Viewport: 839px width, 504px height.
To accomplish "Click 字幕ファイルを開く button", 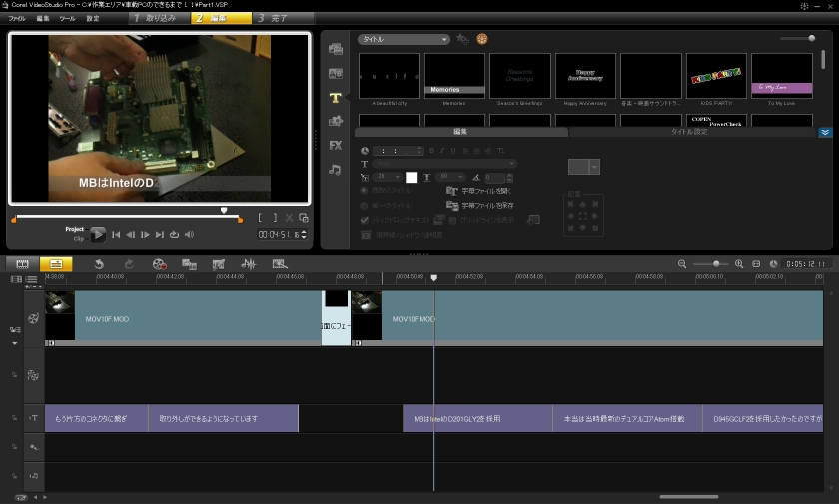I will pos(479,190).
